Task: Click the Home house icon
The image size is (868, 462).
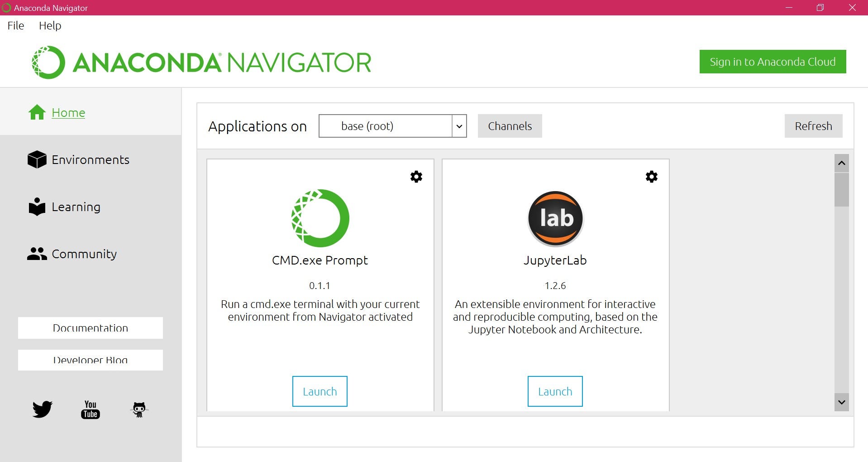Action: coord(37,112)
